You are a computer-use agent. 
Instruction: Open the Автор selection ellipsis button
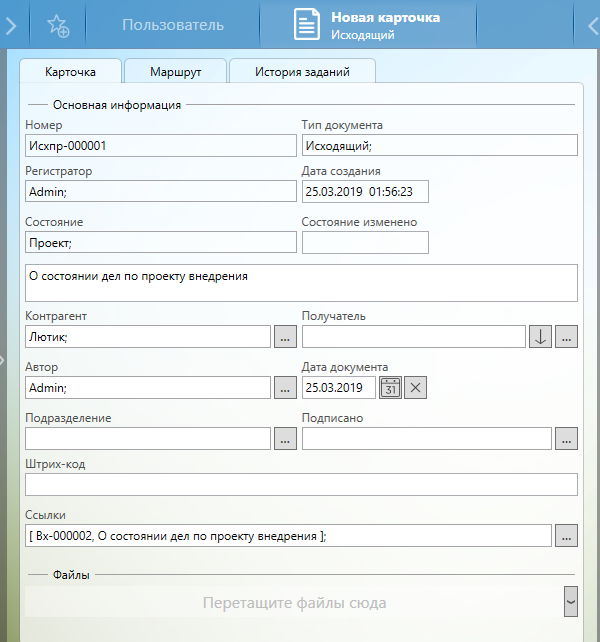[285, 387]
